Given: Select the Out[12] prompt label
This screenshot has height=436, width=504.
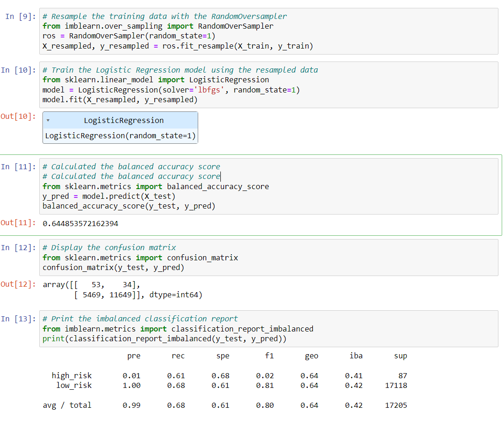Looking at the screenshot, I should coord(18,284).
